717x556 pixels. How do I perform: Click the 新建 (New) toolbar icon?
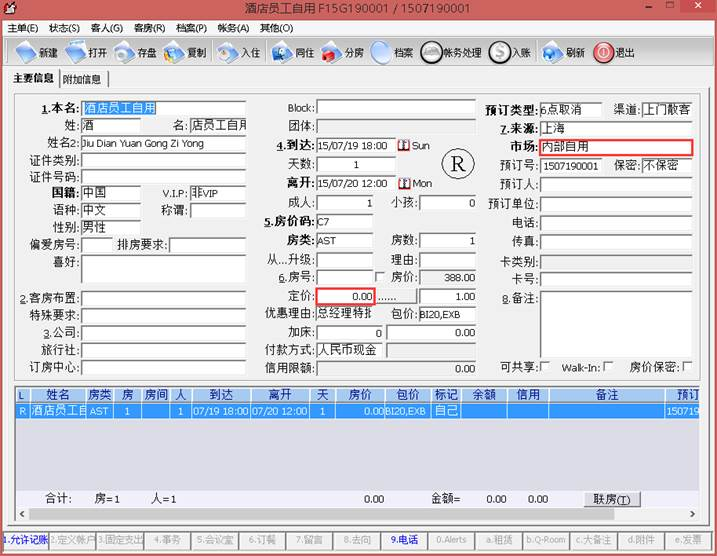27,52
